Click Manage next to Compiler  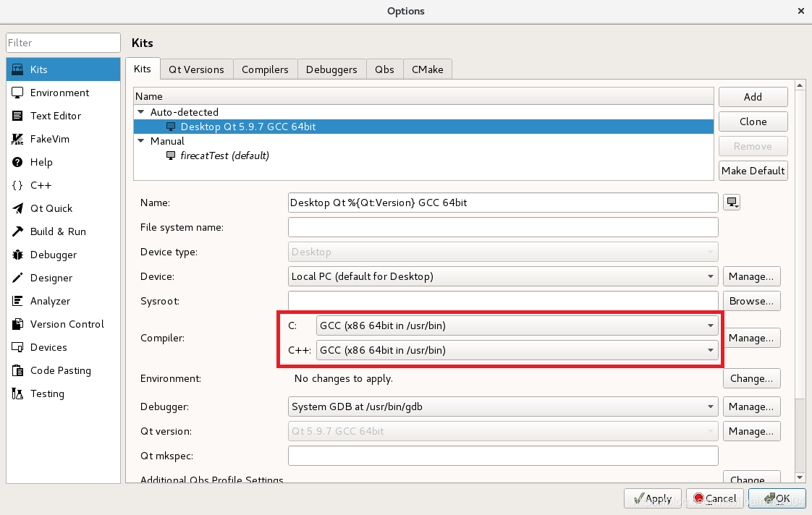point(751,338)
